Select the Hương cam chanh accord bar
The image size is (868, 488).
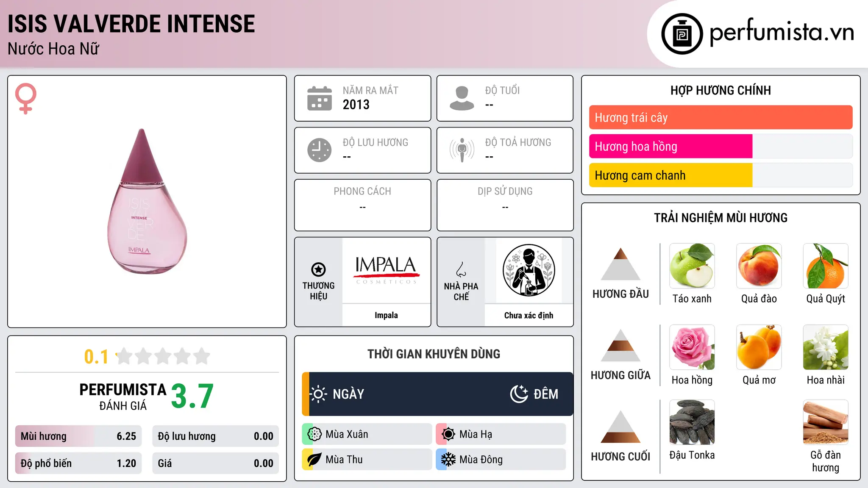point(721,175)
